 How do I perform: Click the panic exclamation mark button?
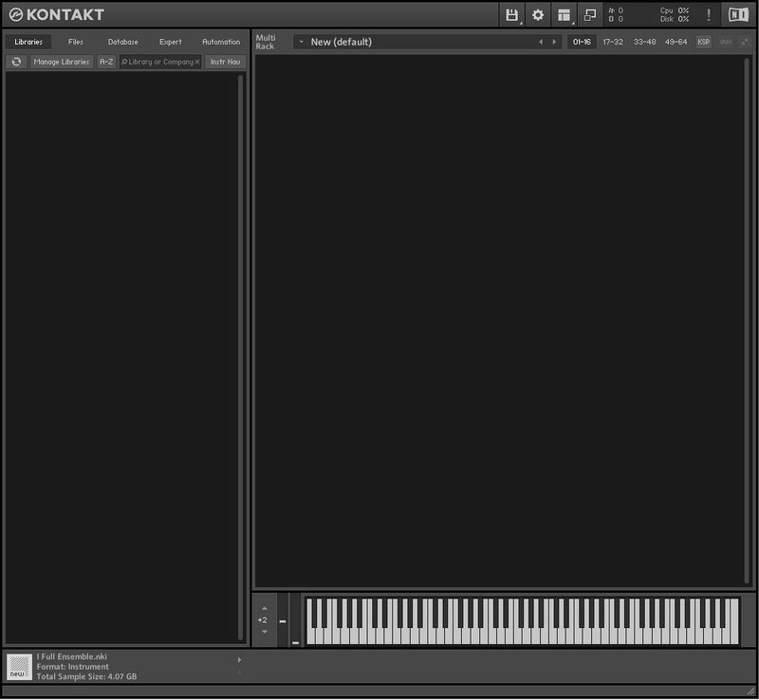(x=709, y=14)
